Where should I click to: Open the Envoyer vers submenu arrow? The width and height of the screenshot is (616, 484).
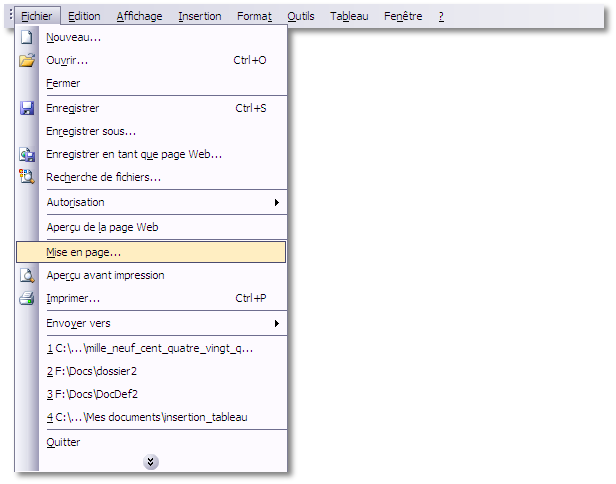(277, 323)
